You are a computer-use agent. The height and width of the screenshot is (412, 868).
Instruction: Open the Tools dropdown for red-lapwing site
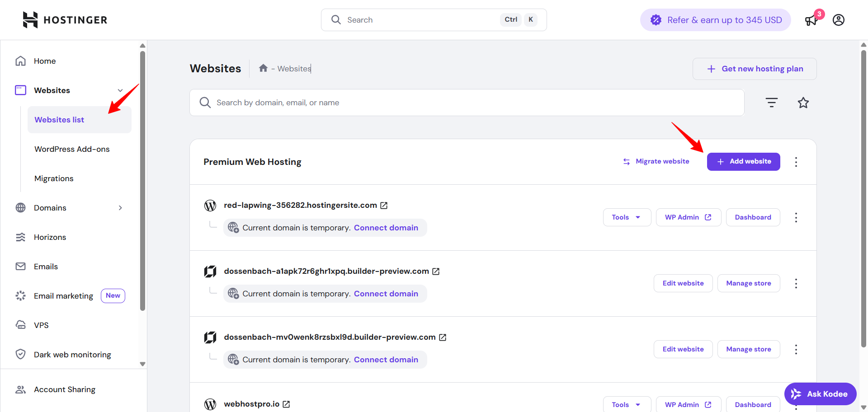pos(627,217)
